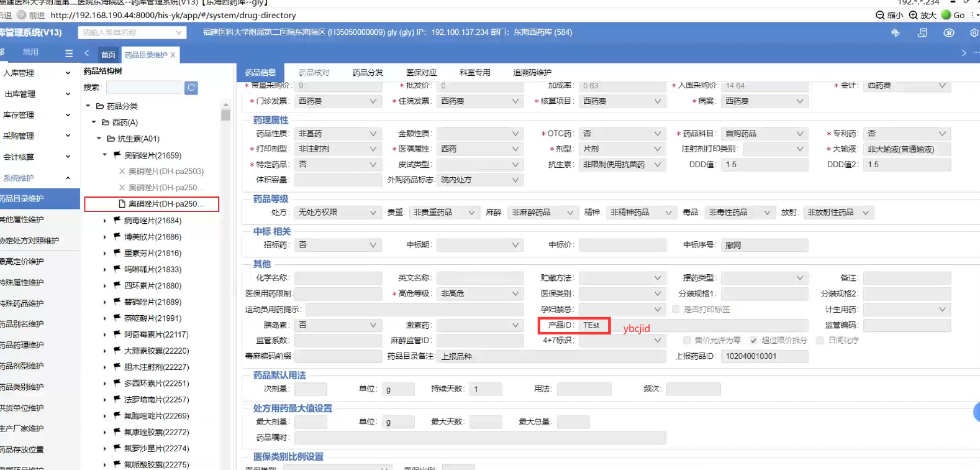Click the flag icon of 博美欣片(21686)
980x470 pixels.
pyautogui.click(x=117, y=236)
